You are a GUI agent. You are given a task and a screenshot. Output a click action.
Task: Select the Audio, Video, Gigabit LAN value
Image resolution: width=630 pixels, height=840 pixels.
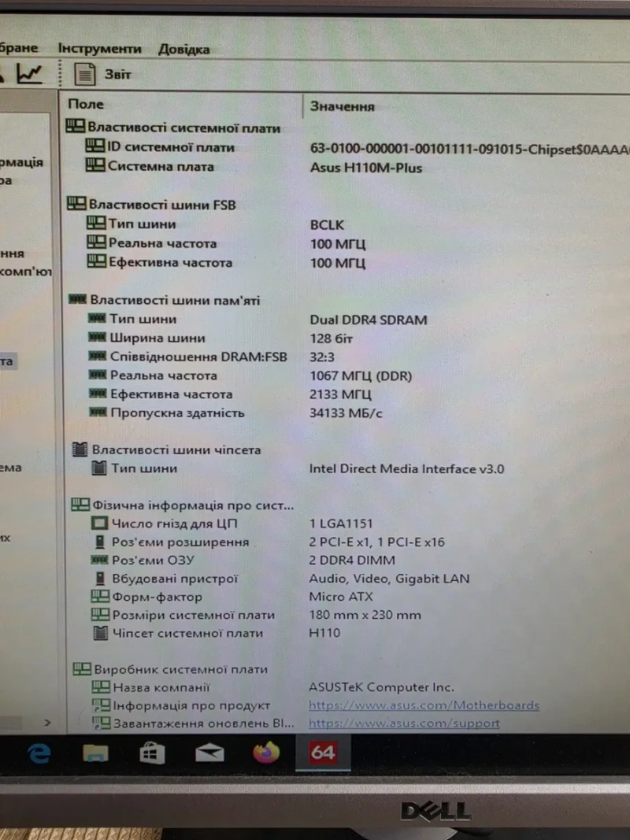(x=390, y=579)
